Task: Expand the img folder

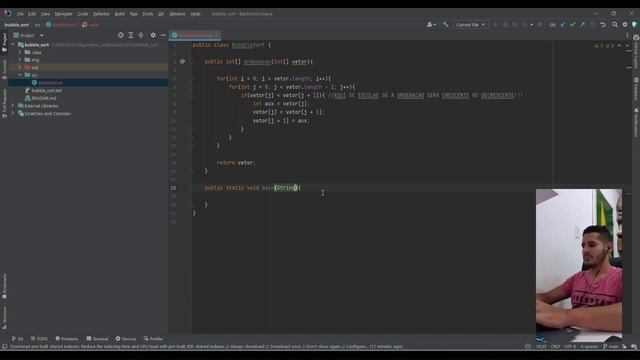Action: point(20,60)
